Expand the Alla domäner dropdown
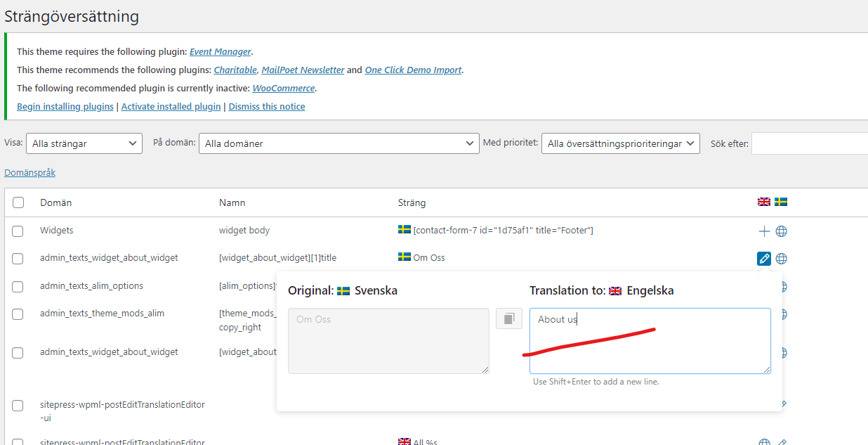868x445 pixels. pos(339,143)
